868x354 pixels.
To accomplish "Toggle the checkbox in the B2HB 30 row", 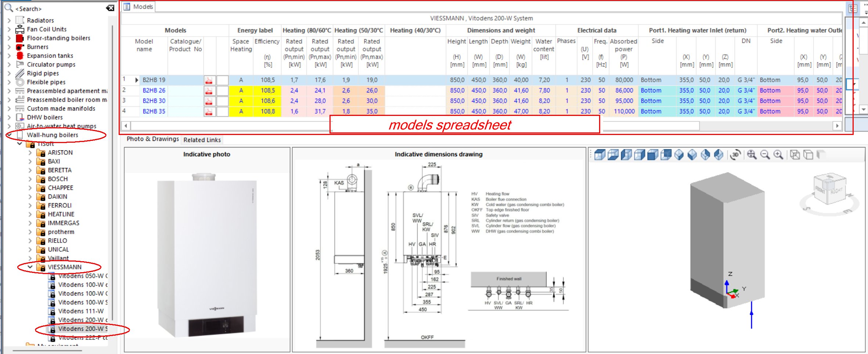I will [x=223, y=101].
